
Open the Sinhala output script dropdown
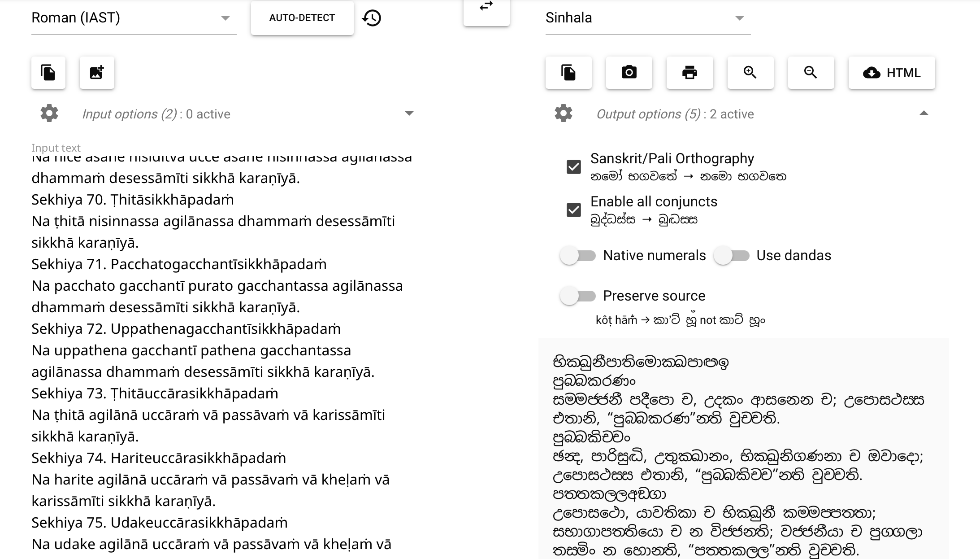[x=647, y=18]
